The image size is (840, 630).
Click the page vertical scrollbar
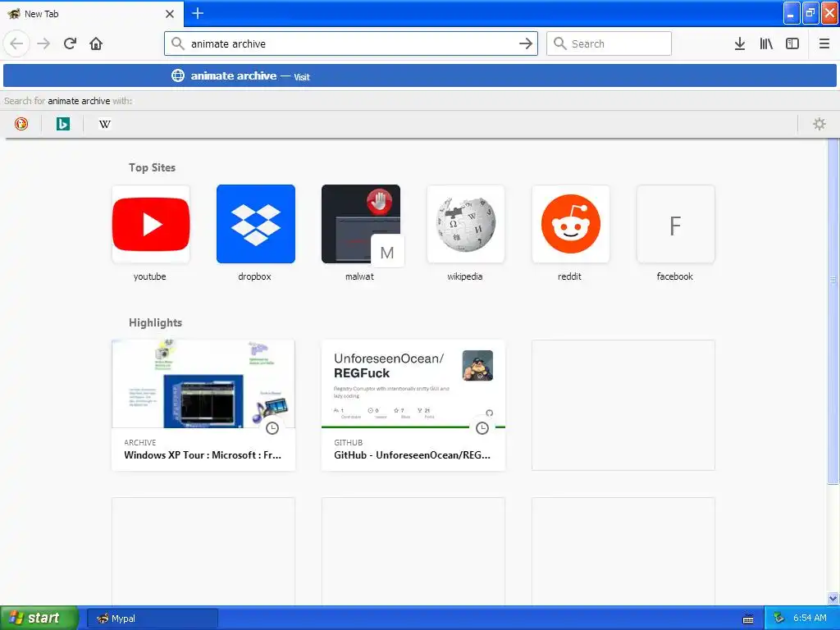click(x=833, y=311)
